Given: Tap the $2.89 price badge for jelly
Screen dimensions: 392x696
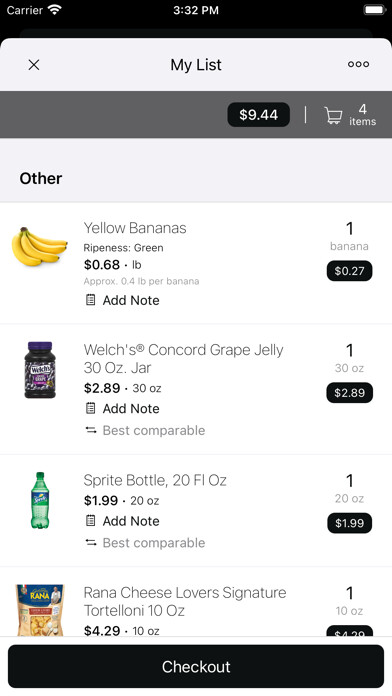Looking at the screenshot, I should coord(349,392).
